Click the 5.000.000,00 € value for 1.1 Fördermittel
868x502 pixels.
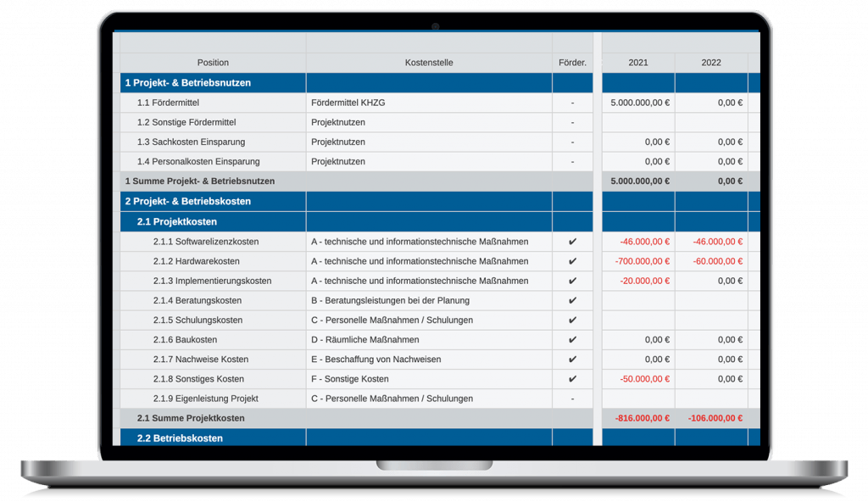point(640,103)
